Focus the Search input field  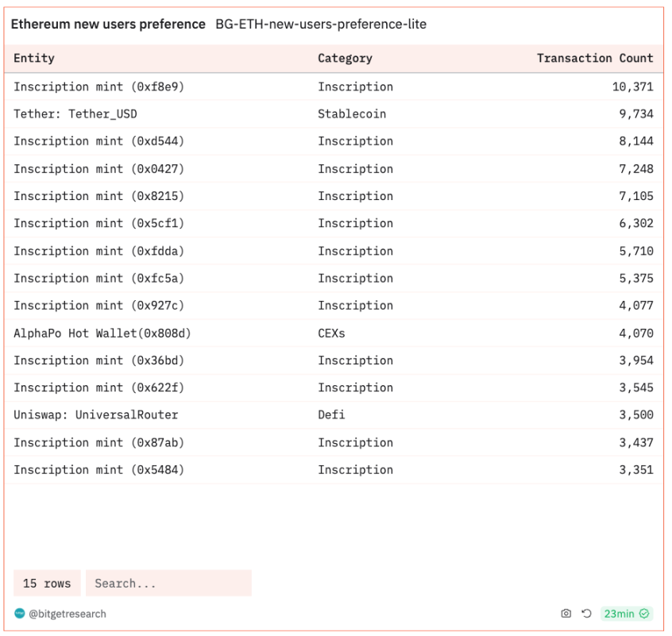pos(168,584)
